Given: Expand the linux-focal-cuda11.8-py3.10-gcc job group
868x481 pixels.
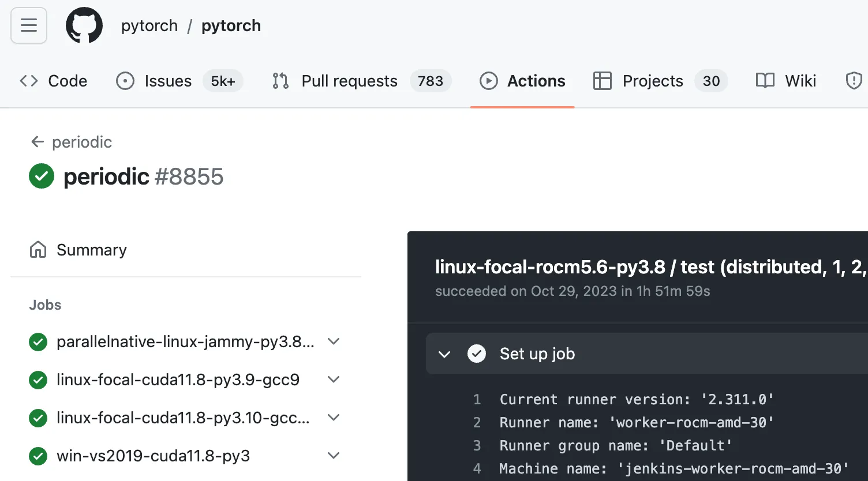Looking at the screenshot, I should click(334, 418).
